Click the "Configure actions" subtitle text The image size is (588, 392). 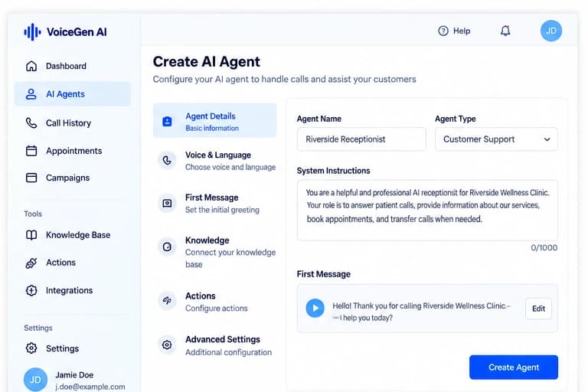point(217,309)
